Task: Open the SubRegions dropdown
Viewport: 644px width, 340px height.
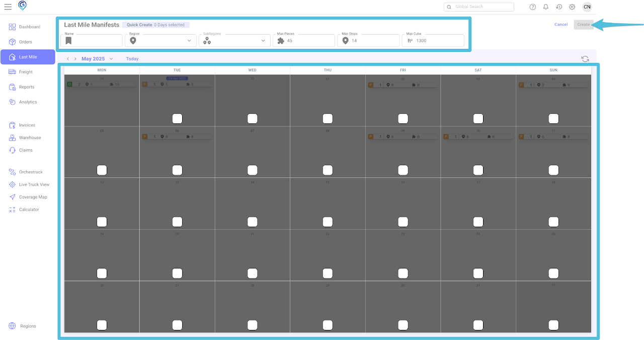Action: [235, 41]
